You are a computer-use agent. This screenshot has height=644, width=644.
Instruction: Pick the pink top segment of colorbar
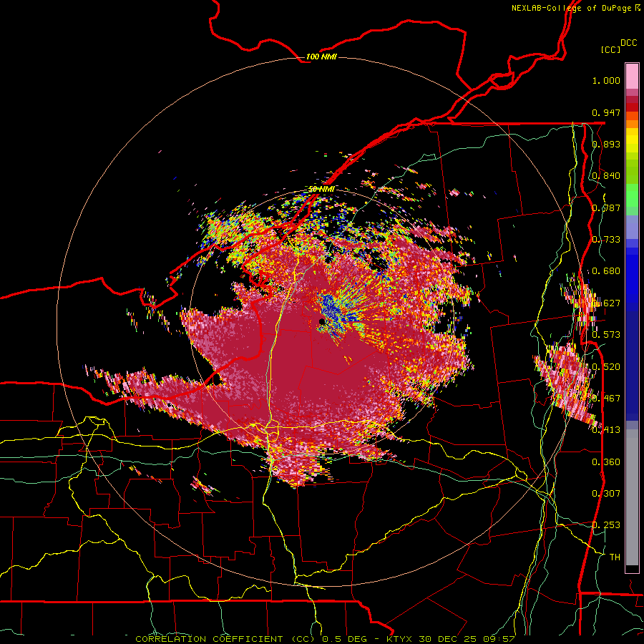(x=632, y=76)
